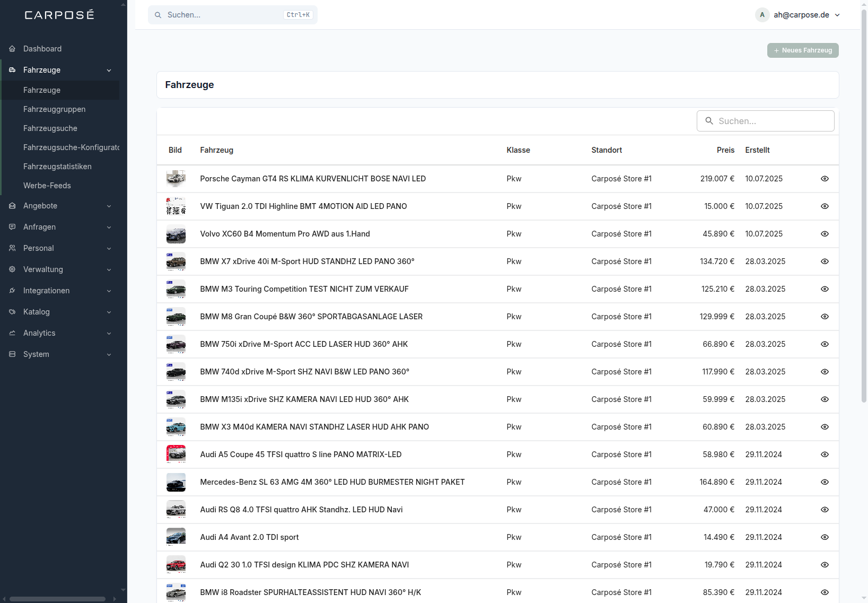Image resolution: width=868 pixels, height=603 pixels.
Task: Expand the Personal menu chevron
Action: (x=109, y=248)
